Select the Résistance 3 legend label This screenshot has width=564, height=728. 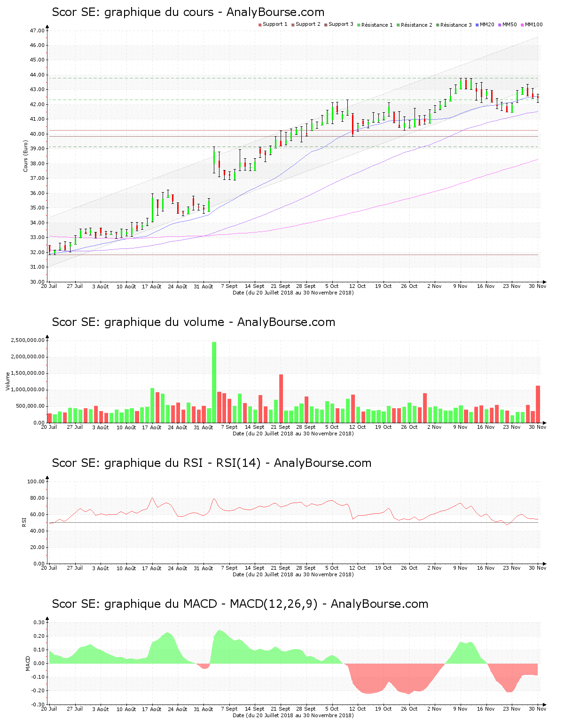tap(456, 25)
